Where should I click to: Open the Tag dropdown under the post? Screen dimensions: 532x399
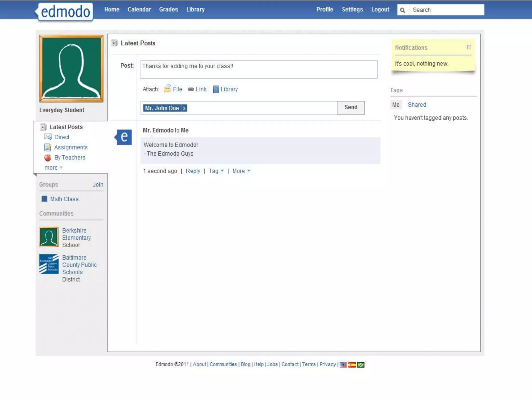(x=216, y=171)
